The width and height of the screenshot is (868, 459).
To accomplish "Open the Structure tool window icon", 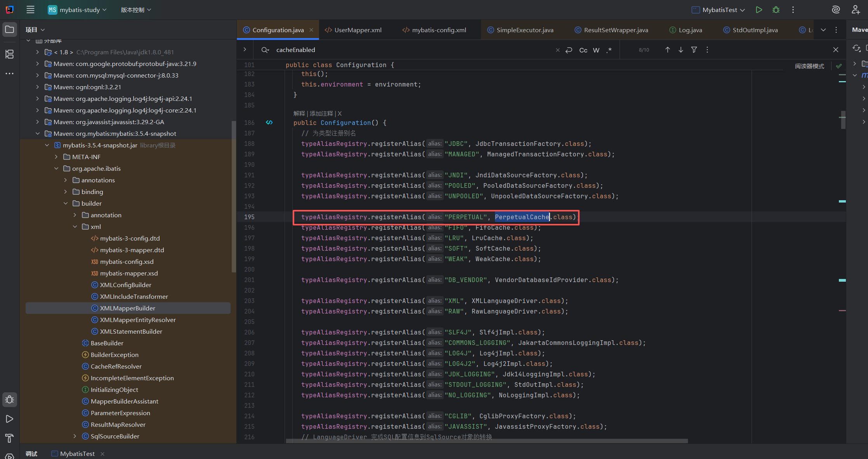I will point(10,54).
